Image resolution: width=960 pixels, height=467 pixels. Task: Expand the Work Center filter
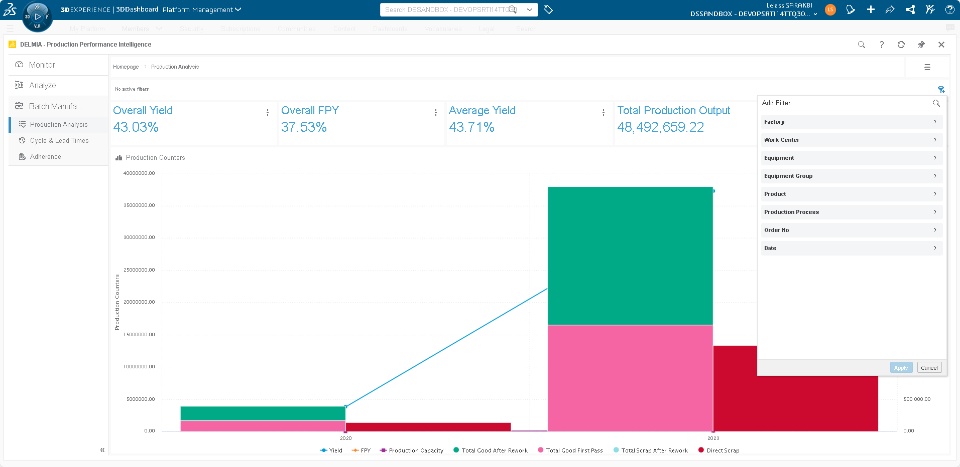coord(851,140)
